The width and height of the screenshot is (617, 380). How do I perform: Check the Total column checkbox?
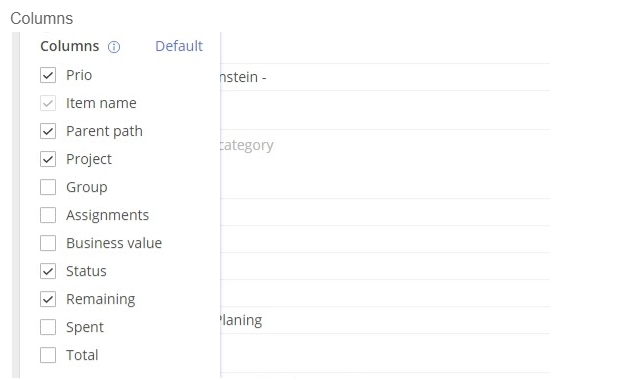(x=48, y=355)
